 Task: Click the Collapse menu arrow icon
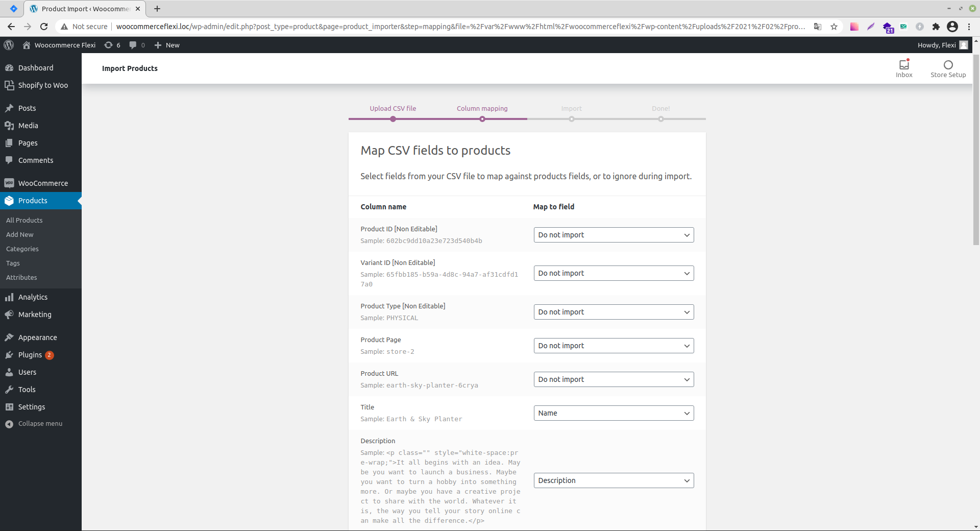[x=9, y=424]
